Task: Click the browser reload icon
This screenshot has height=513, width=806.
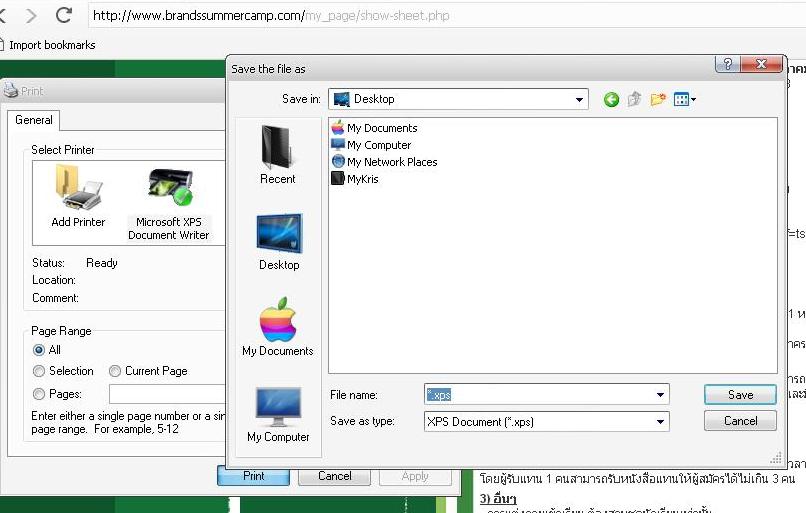Action: click(x=64, y=15)
